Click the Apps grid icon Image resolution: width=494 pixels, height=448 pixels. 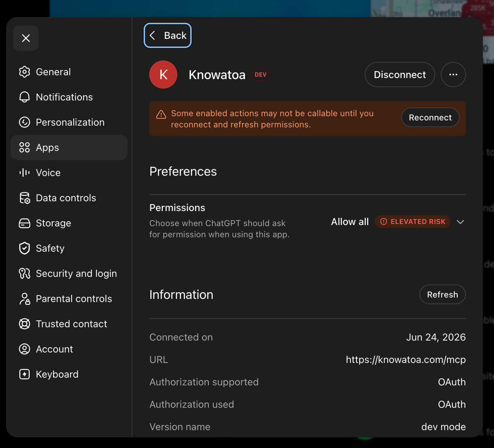point(25,147)
